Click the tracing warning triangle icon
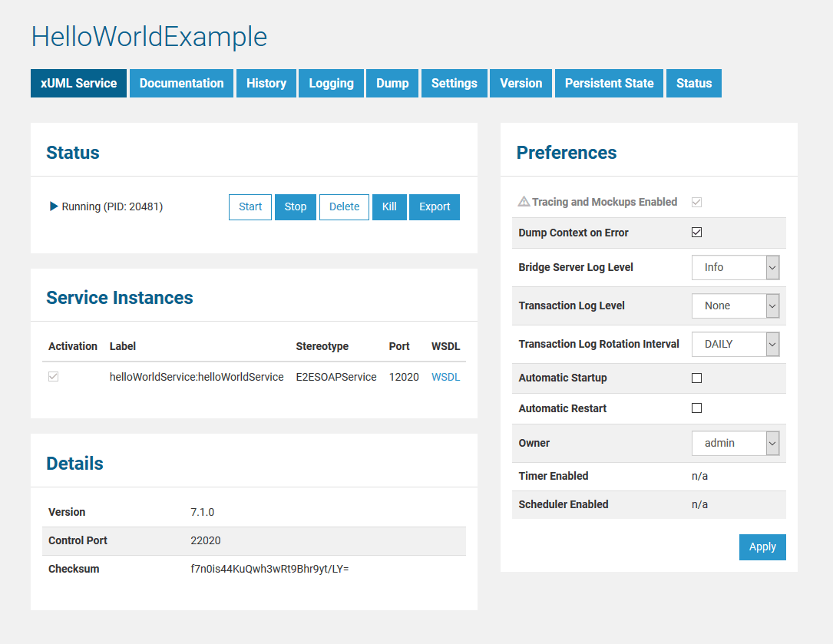Screen dimensions: 833x644 point(524,202)
